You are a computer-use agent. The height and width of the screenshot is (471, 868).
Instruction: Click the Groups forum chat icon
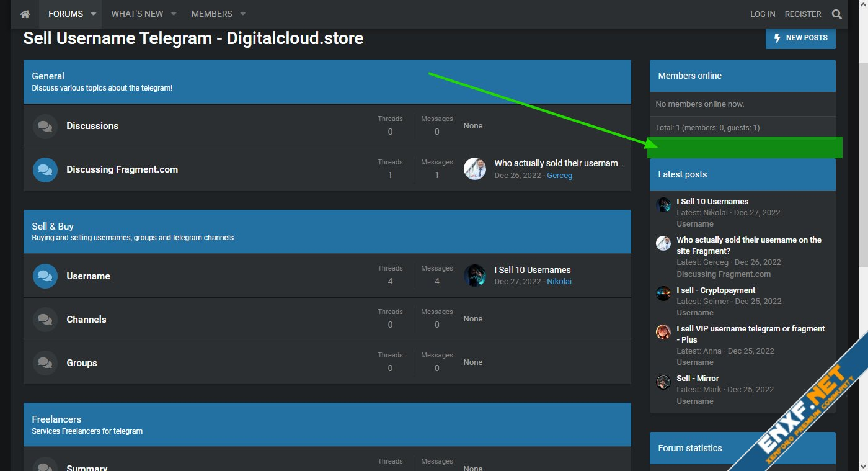pos(45,363)
